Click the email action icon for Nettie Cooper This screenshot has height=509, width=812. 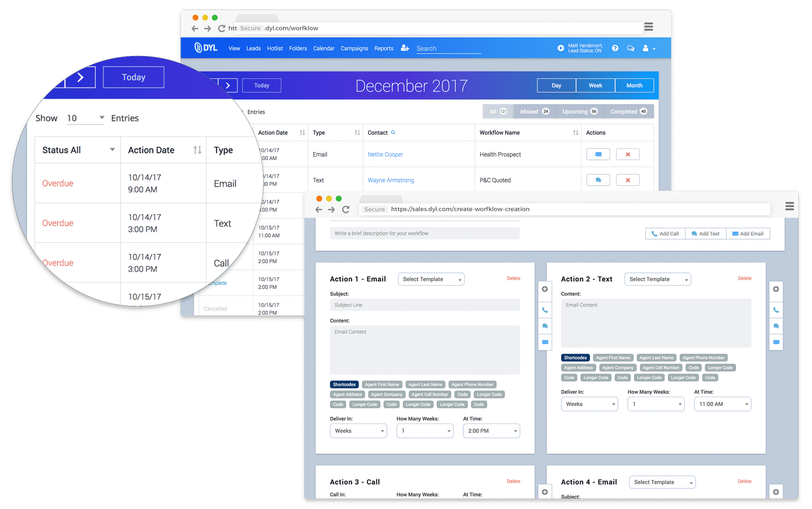(598, 154)
